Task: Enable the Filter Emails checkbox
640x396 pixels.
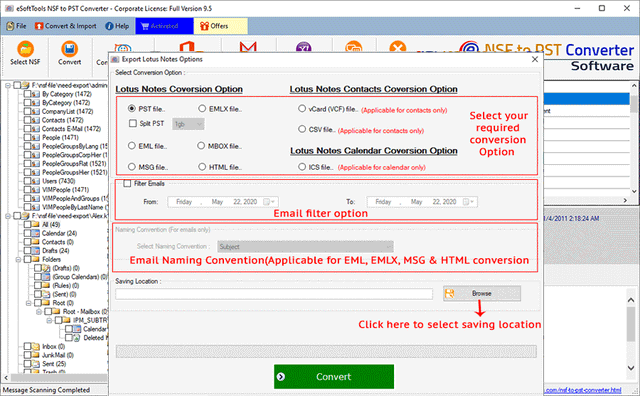Action: [127, 183]
